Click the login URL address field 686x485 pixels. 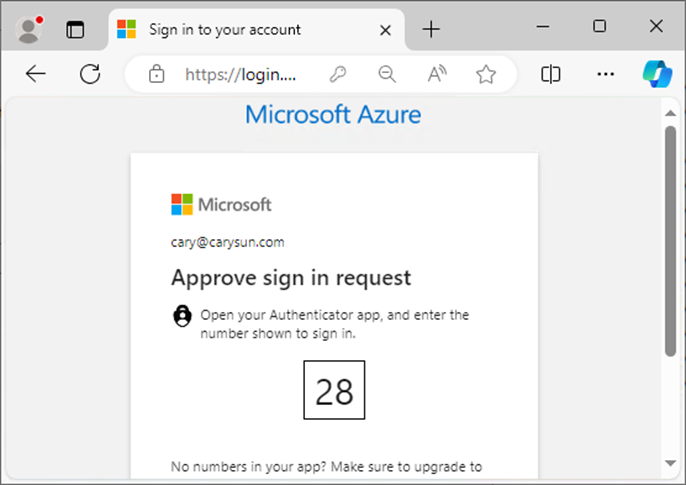tap(240, 75)
